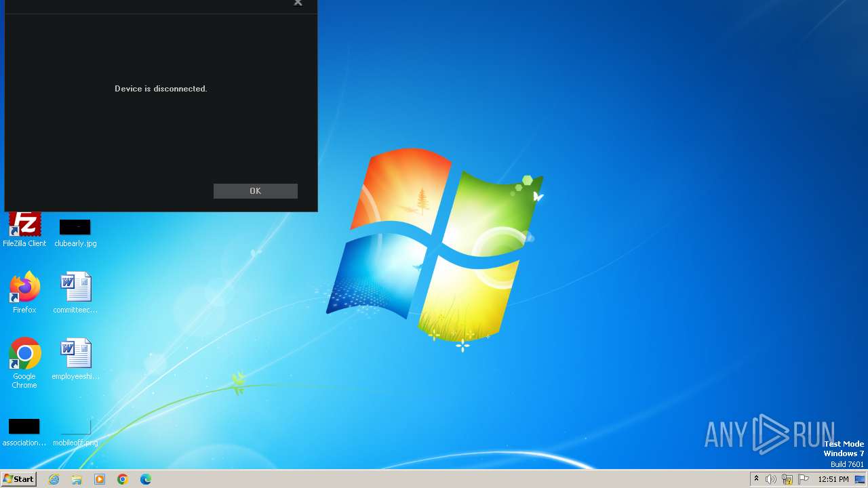The image size is (868, 488).
Task: Launch Internet Explorer from the taskbar
Action: (54, 479)
